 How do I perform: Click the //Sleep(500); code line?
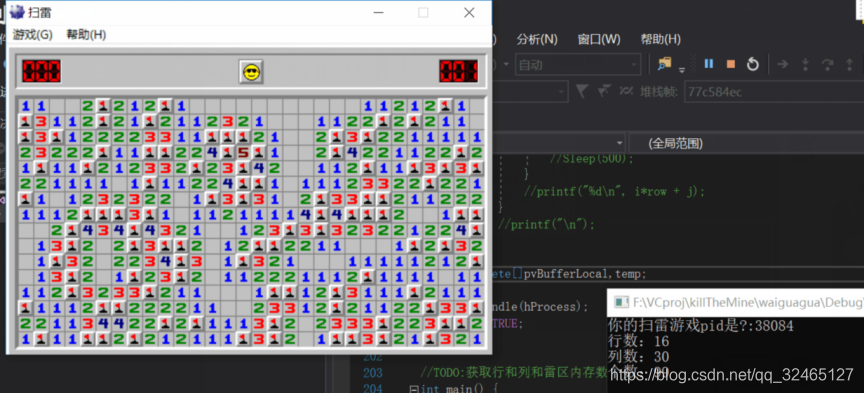pos(592,159)
